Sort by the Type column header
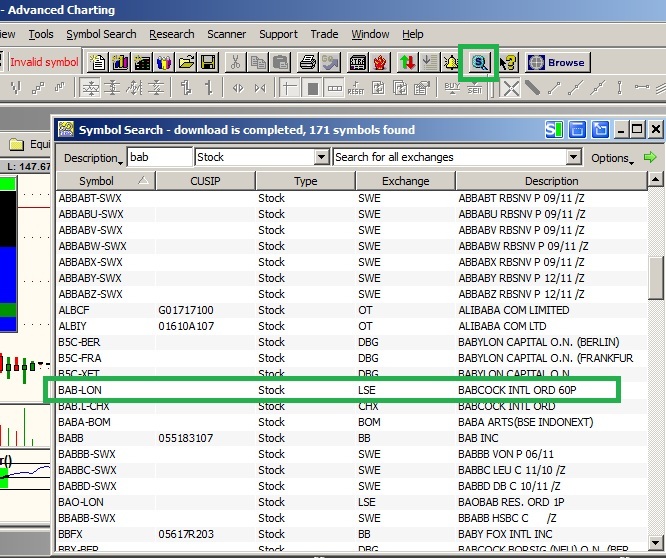This screenshot has height=558, width=666. click(305, 181)
